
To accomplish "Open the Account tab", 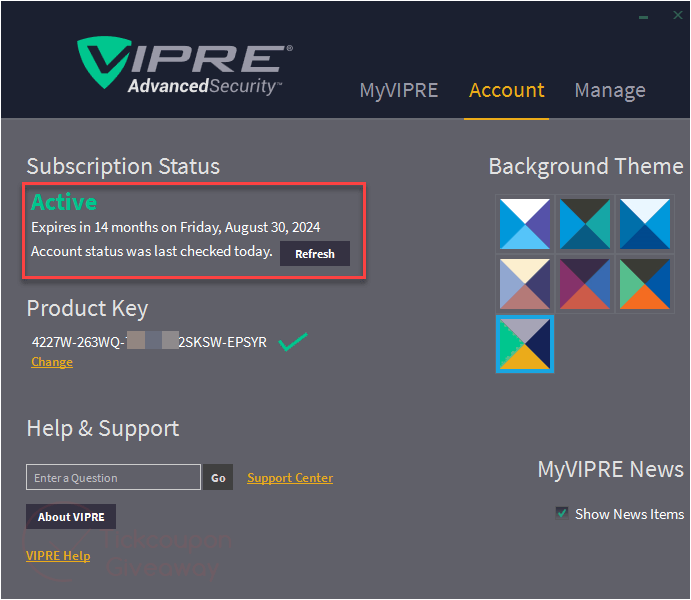I will (x=506, y=90).
